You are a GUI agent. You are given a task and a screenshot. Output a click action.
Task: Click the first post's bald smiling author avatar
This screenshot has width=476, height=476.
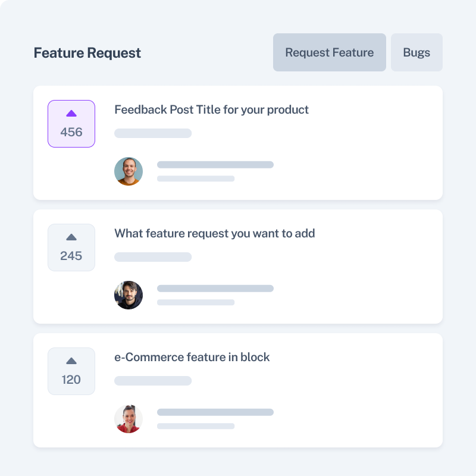click(129, 171)
